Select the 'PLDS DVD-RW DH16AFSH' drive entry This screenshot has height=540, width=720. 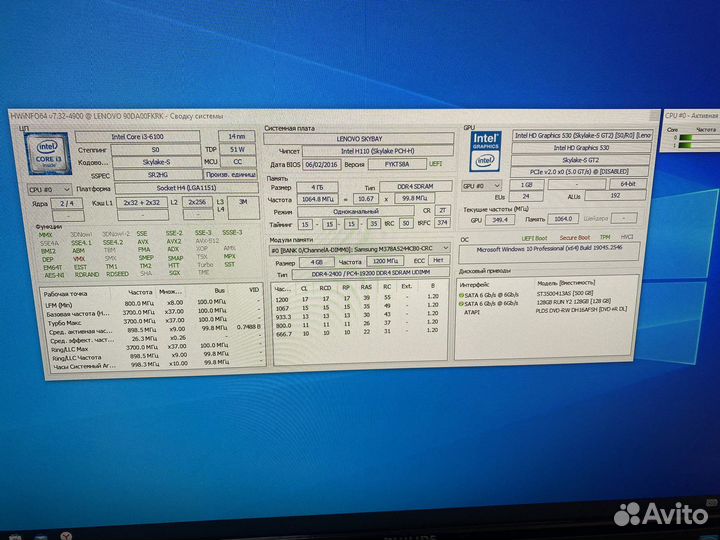click(581, 310)
